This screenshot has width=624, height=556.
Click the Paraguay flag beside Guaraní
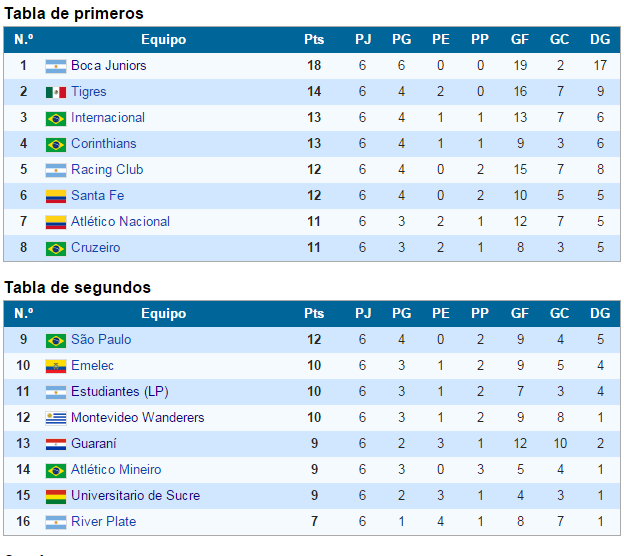[55, 444]
